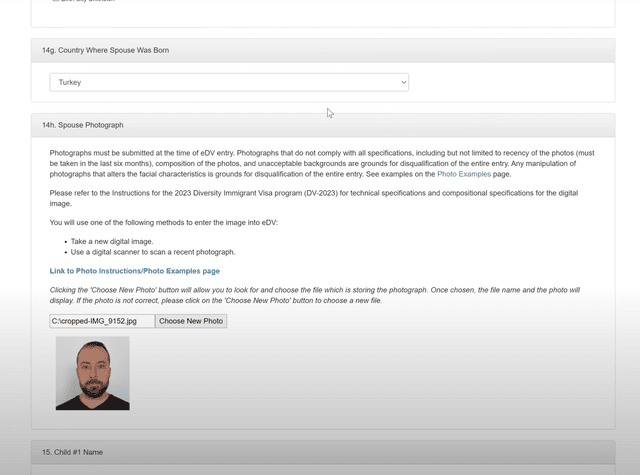This screenshot has height=475, width=640.
Task: Click the 'You will use one of the following methods' line
Action: point(164,223)
